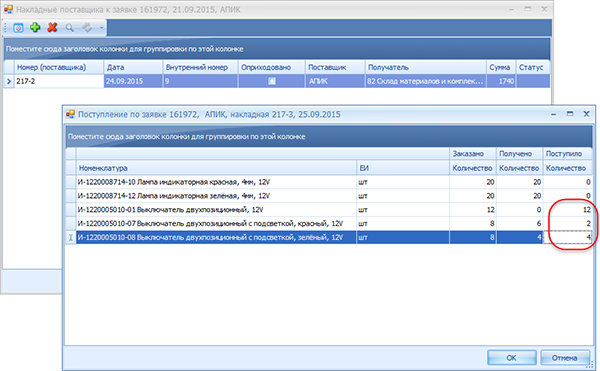The height and width of the screenshot is (371, 600).
Task: Select row И-1220005010-01 Выключатель двухпозиционный
Action: 329,210
